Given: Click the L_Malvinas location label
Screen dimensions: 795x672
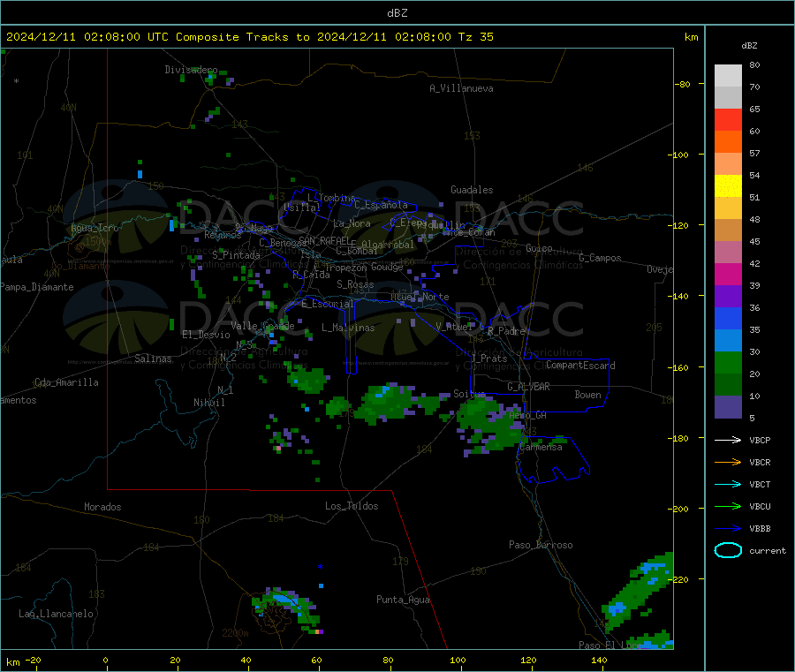Looking at the screenshot, I should coord(348,328).
